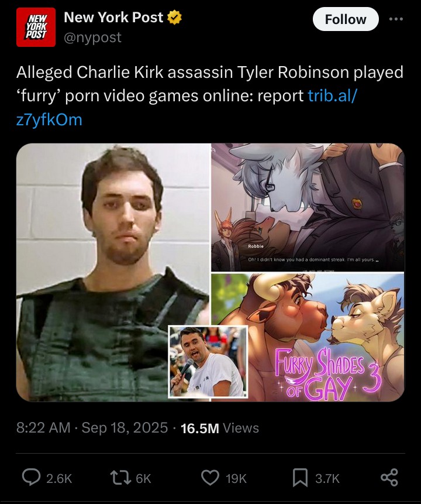Click the repost arrows icon
Viewport: 421px width, 504px height.
tap(120, 478)
